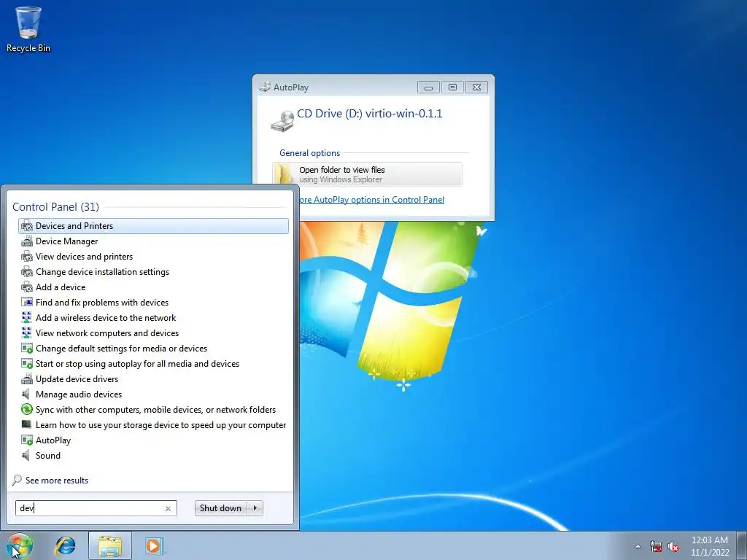Expand the Shut down options arrow
This screenshot has width=747, height=560.
[255, 508]
